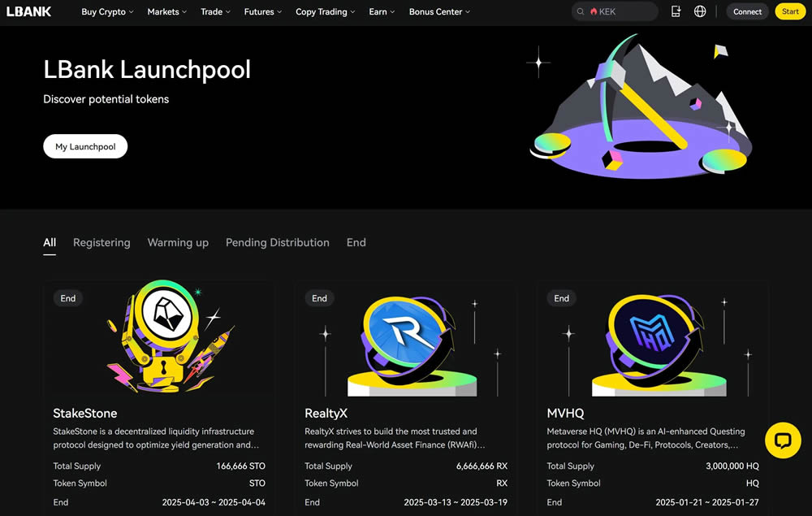
Task: Open the Bonus Center menu
Action: coord(439,12)
